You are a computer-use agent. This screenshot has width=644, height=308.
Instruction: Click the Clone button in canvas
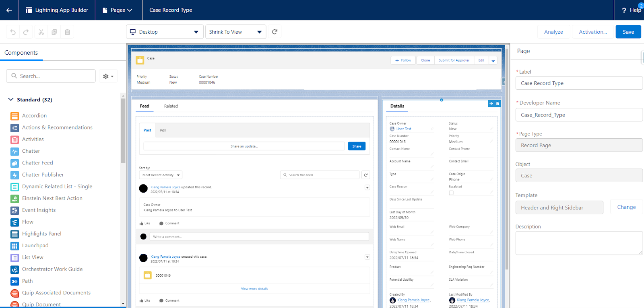425,60
